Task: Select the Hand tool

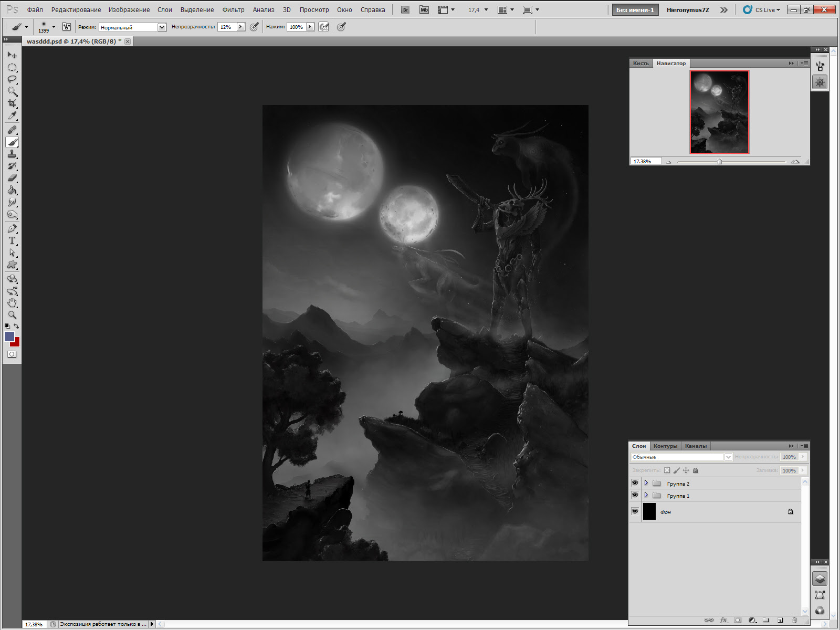Action: [12, 303]
